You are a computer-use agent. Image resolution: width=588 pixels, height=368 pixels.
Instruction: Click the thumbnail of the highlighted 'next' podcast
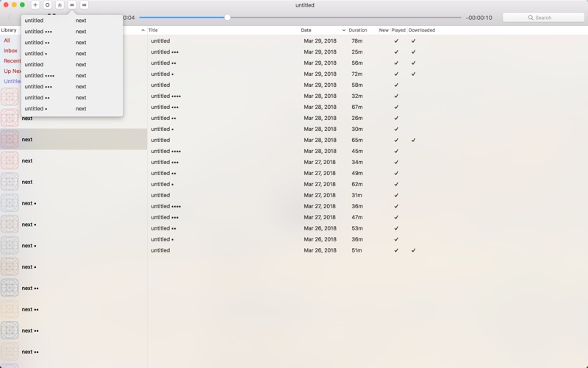coord(10,139)
